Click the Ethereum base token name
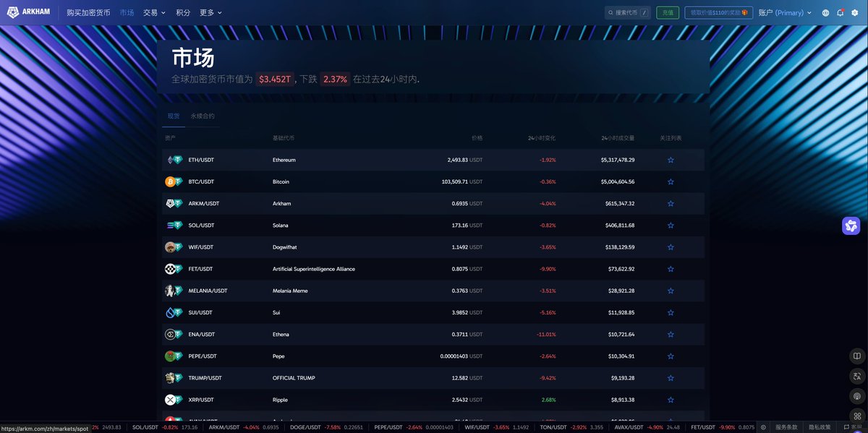Image resolution: width=868 pixels, height=433 pixels. point(284,160)
